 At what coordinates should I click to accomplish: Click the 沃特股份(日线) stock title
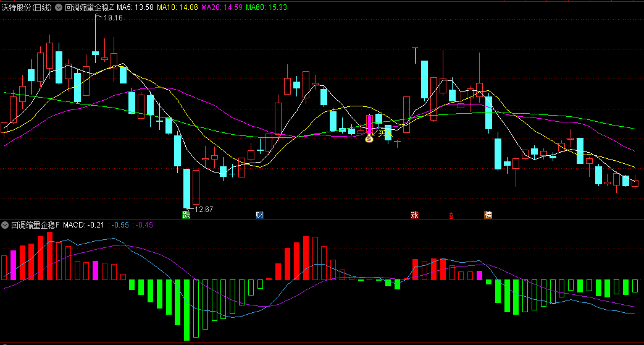tap(27, 7)
